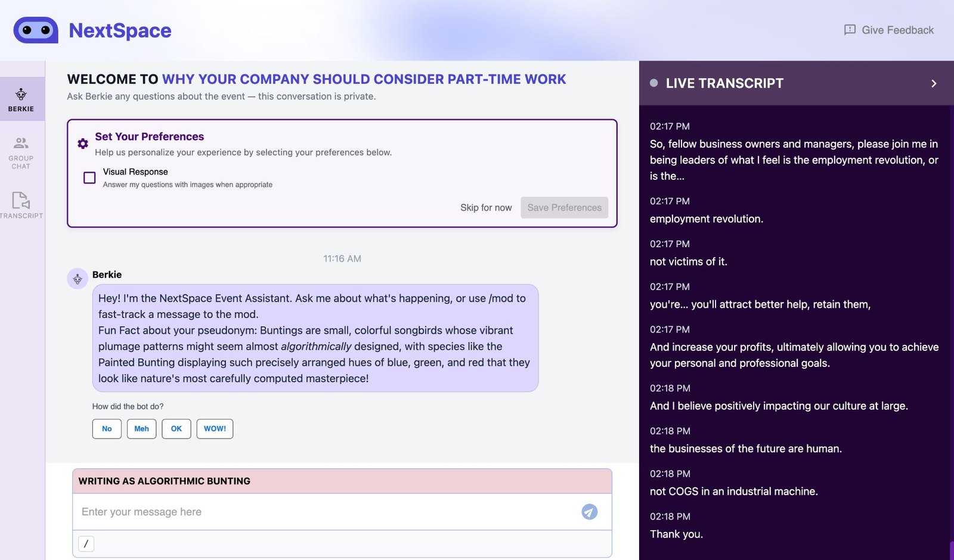Screen dimensions: 954x560
Task: Click the 'Set Your Preferences' heading
Action: pyautogui.click(x=149, y=136)
